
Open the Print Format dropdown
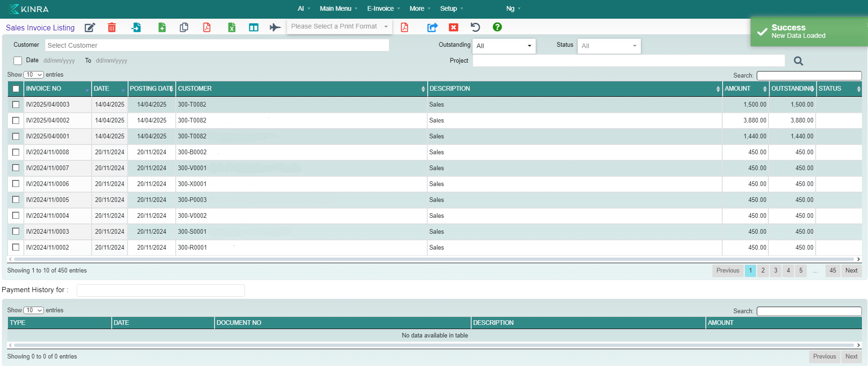tap(339, 27)
